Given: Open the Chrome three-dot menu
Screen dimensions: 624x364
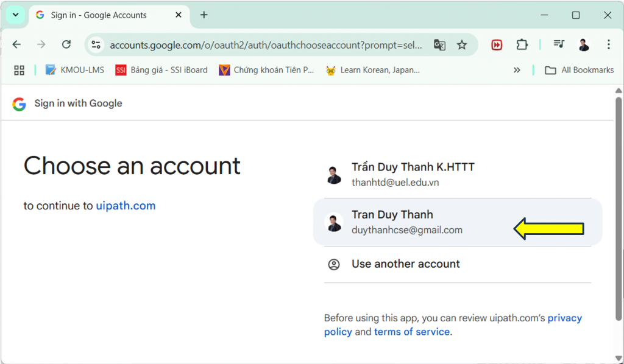Looking at the screenshot, I should tap(609, 44).
